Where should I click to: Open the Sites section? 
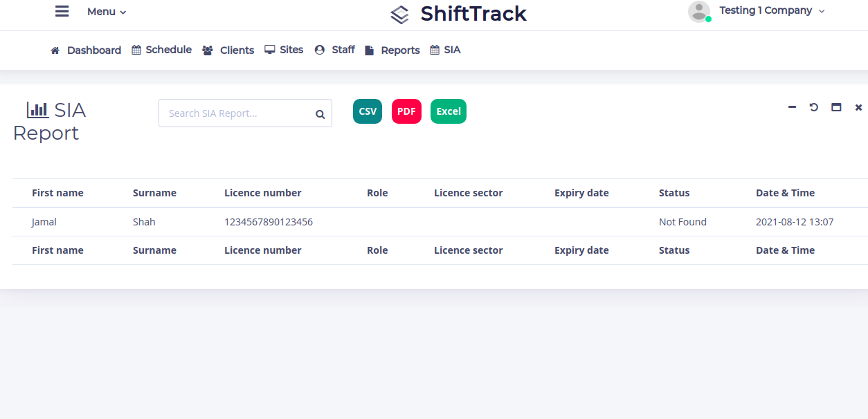[284, 50]
